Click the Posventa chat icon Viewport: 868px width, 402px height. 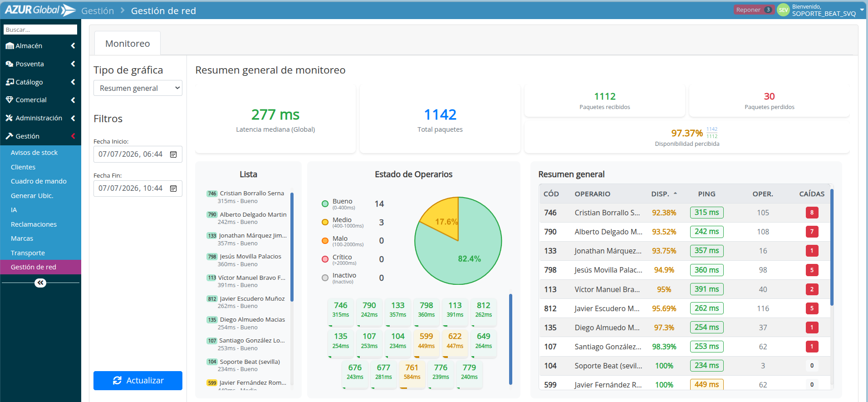10,64
